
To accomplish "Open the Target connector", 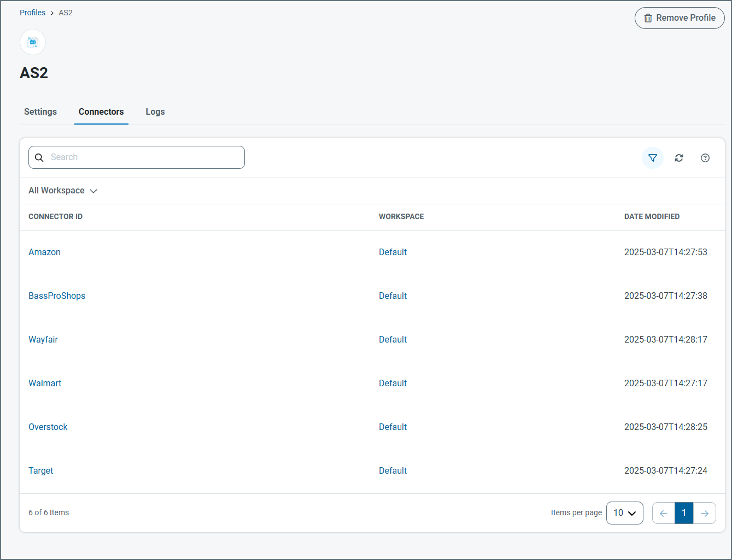I will [x=41, y=470].
